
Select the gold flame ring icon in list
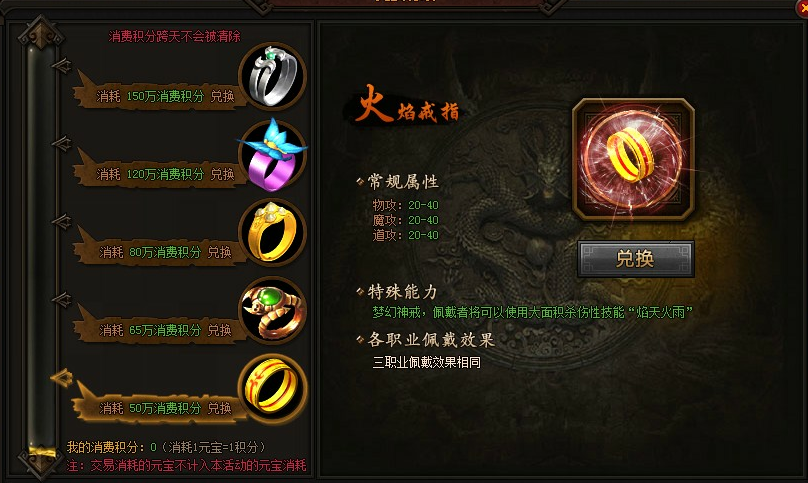tap(273, 388)
